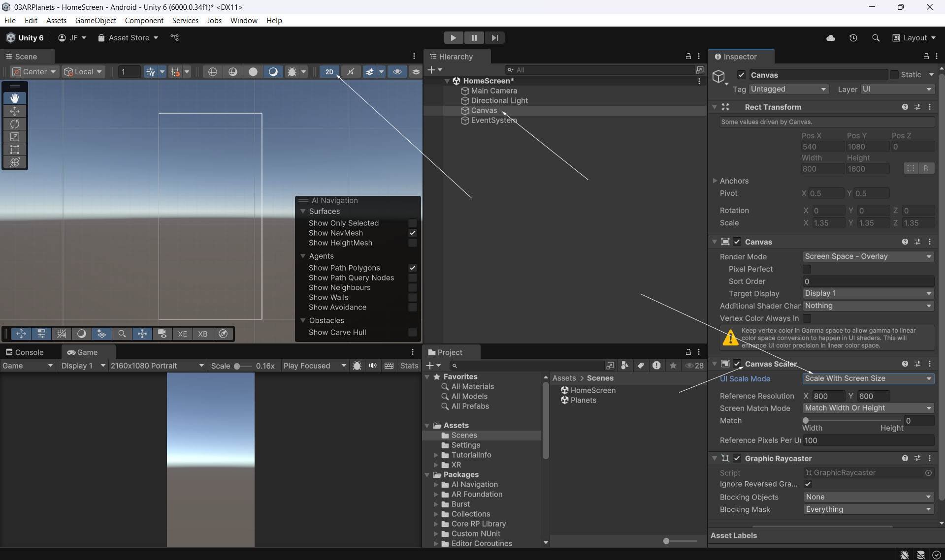Open the Render Mode dropdown
Screen dimensions: 945x560
click(x=868, y=256)
